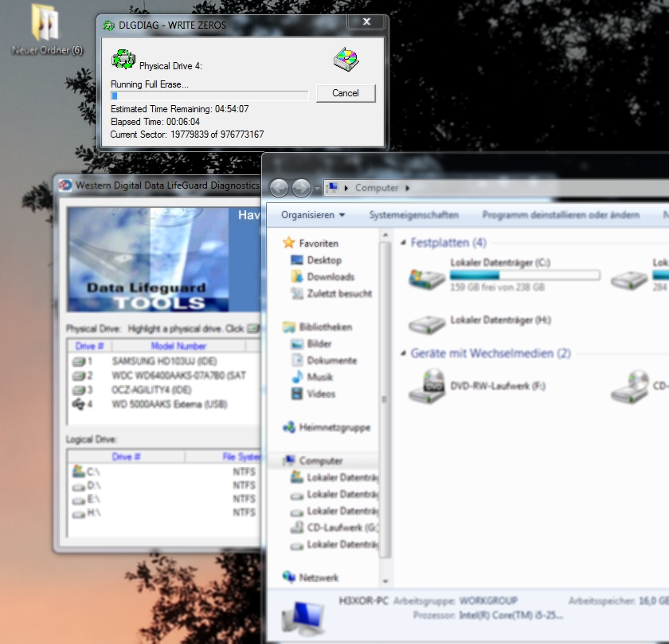Click the Heimnetzgruppe icon

click(289, 427)
